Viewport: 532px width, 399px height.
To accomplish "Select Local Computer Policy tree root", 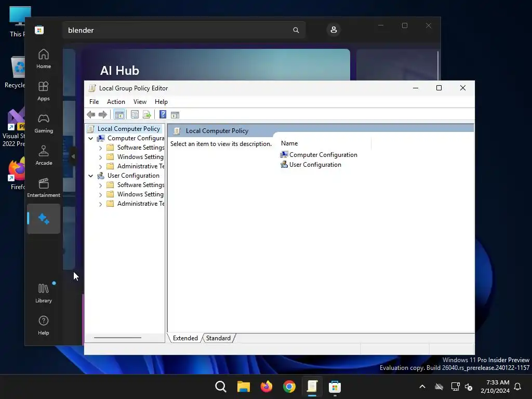I will click(x=129, y=129).
